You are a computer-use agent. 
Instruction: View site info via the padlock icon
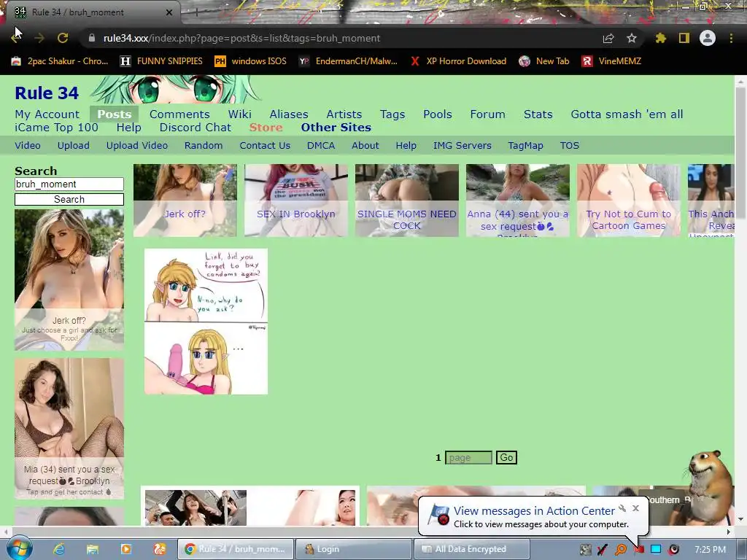[x=92, y=38]
